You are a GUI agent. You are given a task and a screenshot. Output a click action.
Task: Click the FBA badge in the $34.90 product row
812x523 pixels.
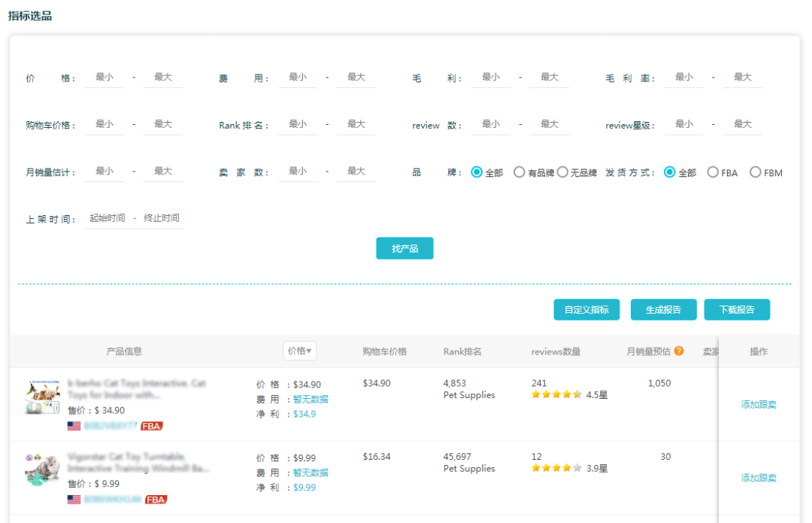click(x=152, y=426)
